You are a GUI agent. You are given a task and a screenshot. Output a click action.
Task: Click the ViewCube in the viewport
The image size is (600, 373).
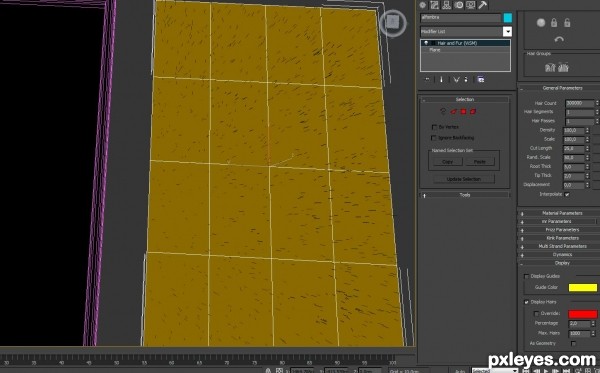(x=393, y=23)
